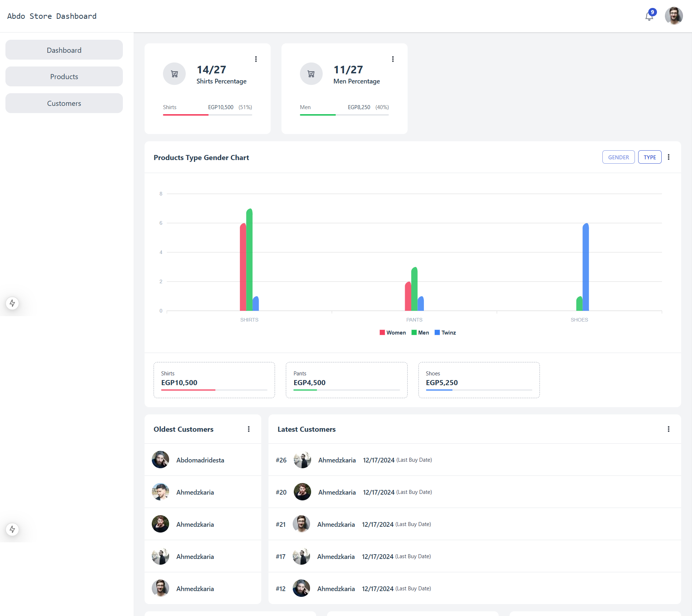Click Abdomadridesta's avatar in Oldest Customers

(160, 460)
